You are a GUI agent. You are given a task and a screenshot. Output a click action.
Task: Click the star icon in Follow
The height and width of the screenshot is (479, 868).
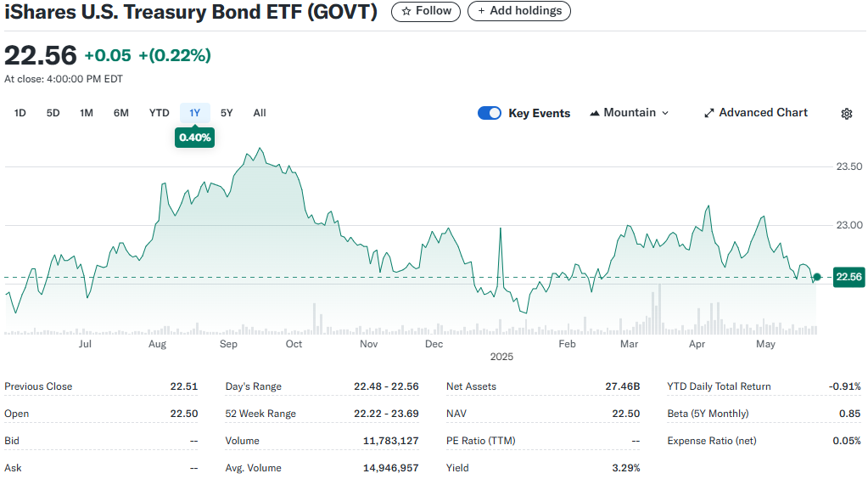(406, 11)
